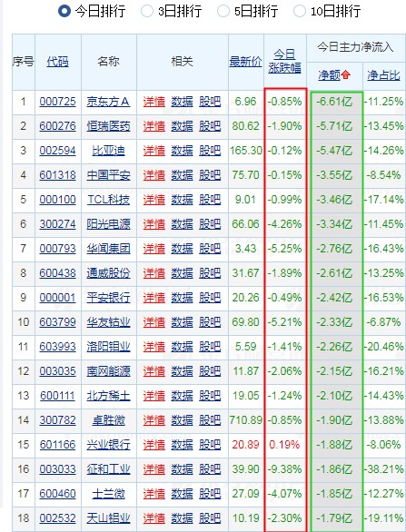This screenshot has width=406, height=532.
Task: Open the 阳光电源 stock name link
Action: (108, 224)
